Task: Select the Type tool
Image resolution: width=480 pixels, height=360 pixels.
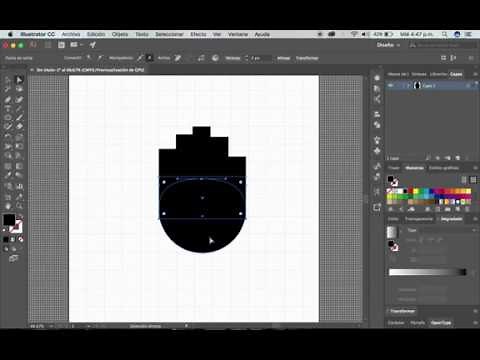Action: coord(8,109)
